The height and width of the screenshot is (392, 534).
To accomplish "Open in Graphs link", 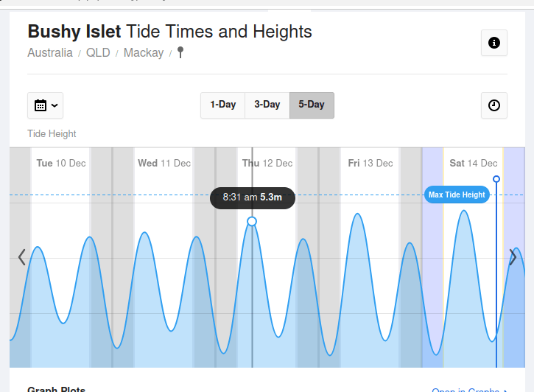I will click(468, 390).
